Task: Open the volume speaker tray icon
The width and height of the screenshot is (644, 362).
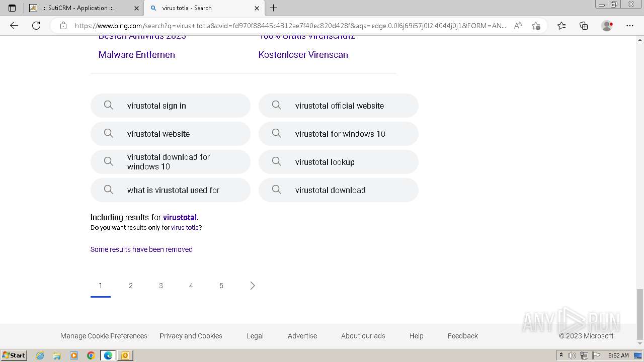Action: click(x=572, y=355)
